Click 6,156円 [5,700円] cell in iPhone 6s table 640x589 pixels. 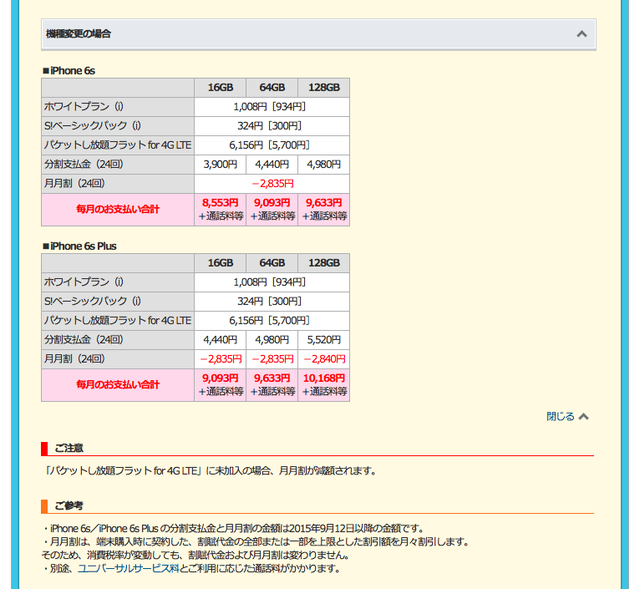point(272,145)
